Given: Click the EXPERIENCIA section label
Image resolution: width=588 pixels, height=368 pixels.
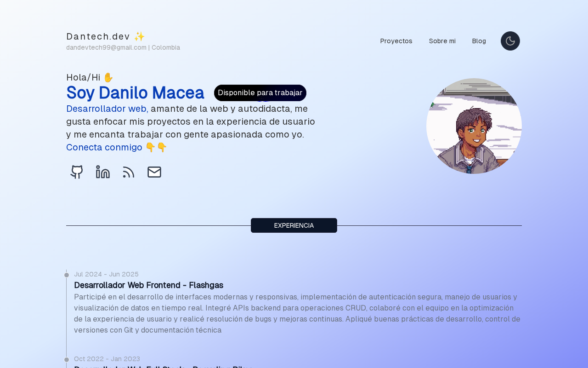Looking at the screenshot, I should (x=294, y=225).
